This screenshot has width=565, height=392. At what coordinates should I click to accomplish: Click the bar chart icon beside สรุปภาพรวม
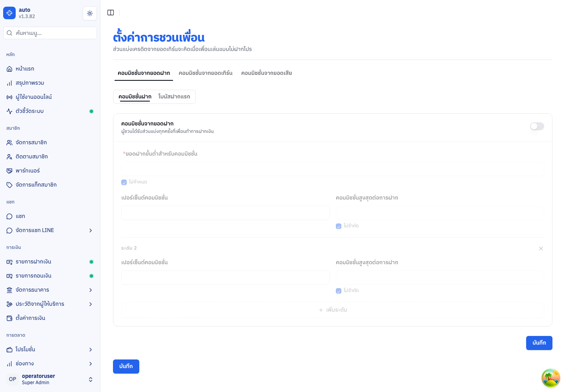tap(9, 83)
